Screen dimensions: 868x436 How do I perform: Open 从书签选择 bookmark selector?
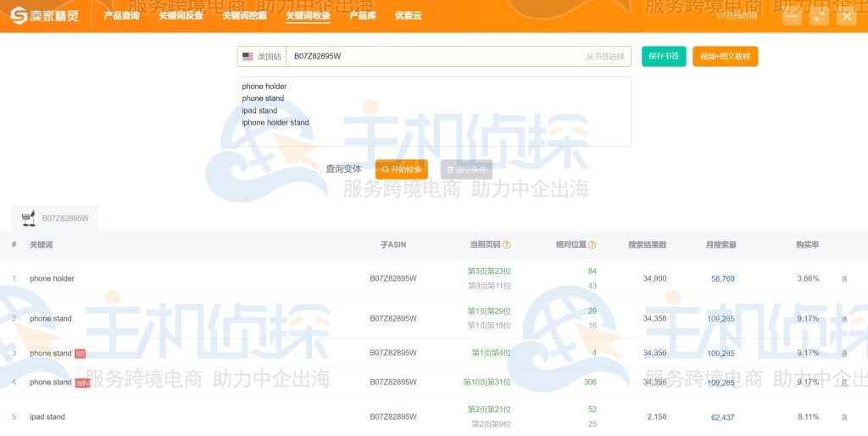tap(605, 57)
